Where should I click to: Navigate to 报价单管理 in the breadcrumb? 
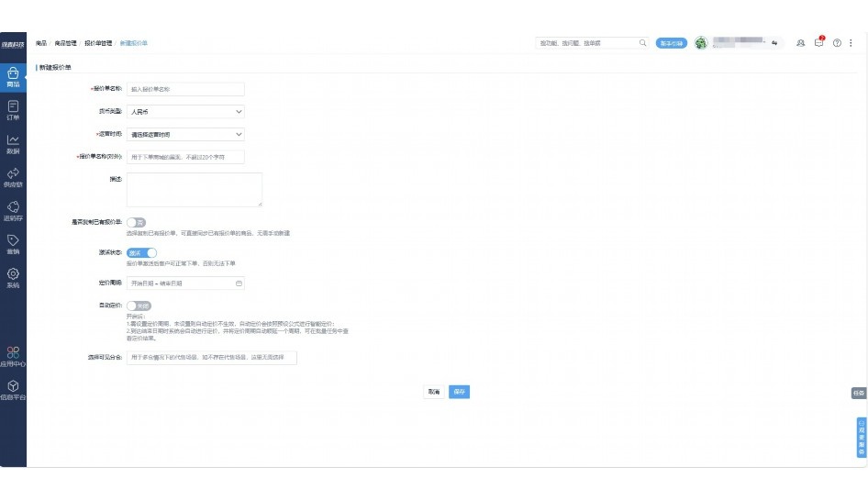tap(97, 43)
